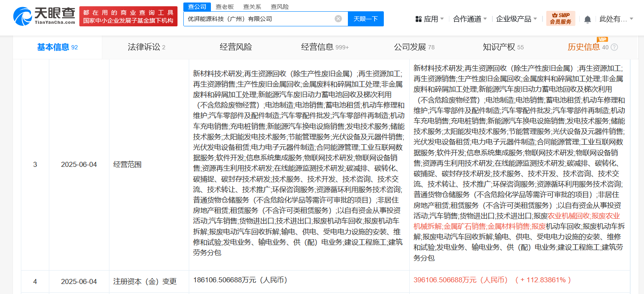Image resolution: width=644 pixels, height=294 pixels.
Task: Switch to the 基本信息 tab
Action: (58, 47)
